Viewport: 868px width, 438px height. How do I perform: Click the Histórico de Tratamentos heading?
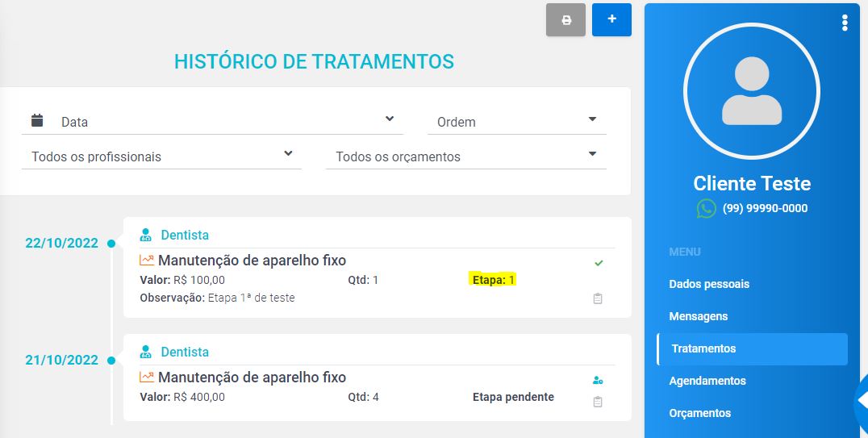314,61
